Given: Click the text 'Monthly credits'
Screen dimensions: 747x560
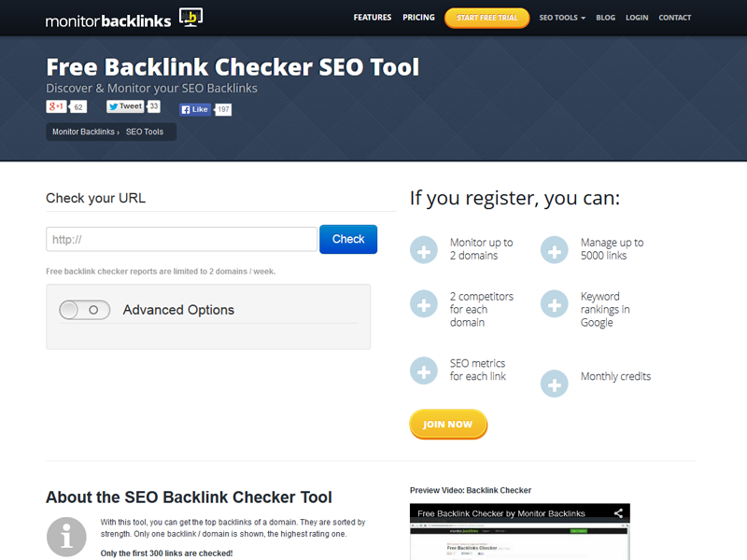Looking at the screenshot, I should [x=615, y=376].
